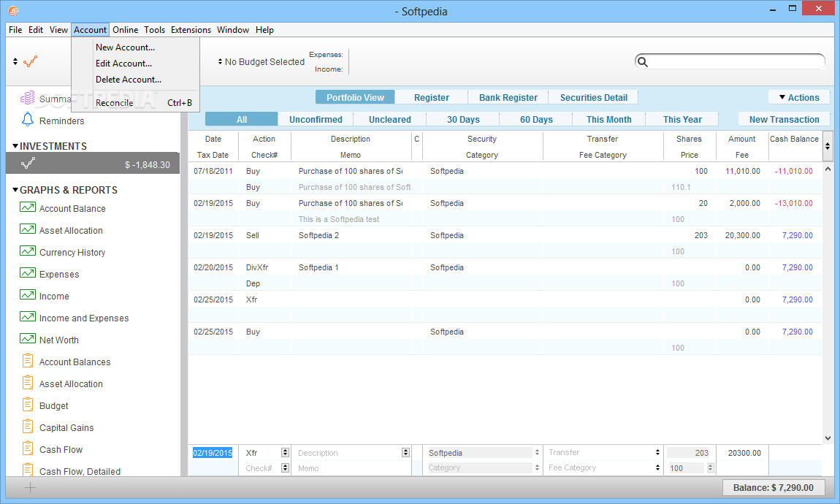The image size is (840, 504).
Task: Filter transactions to 60 Days
Action: coord(536,120)
